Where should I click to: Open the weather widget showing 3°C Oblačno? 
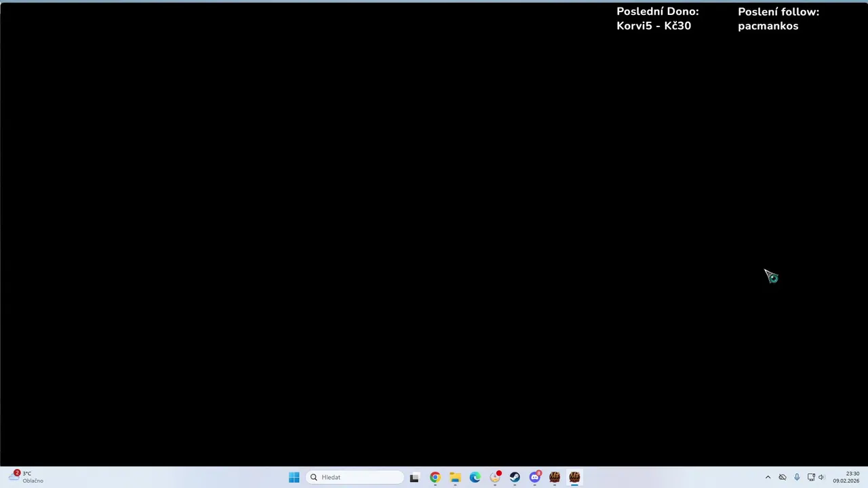pyautogui.click(x=26, y=477)
